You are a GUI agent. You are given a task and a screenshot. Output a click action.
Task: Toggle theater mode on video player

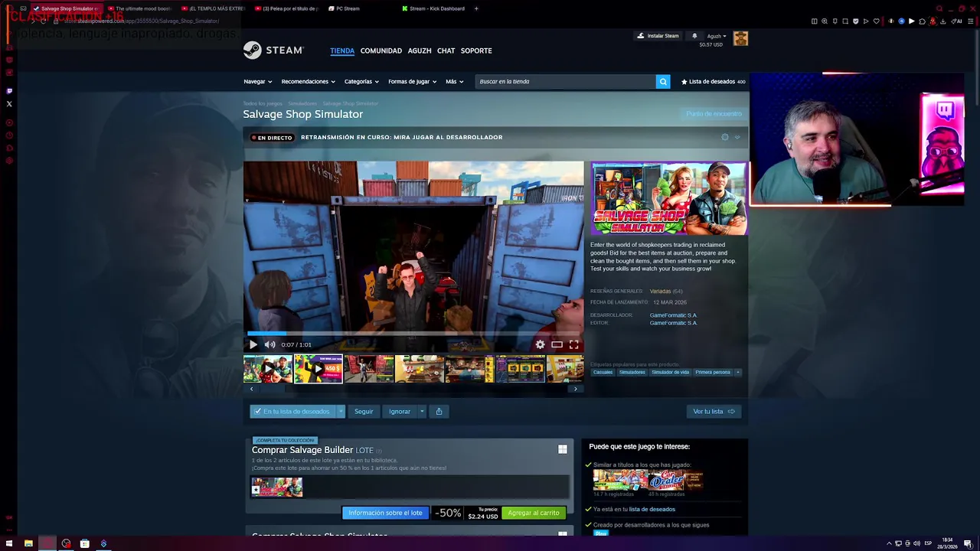(557, 344)
